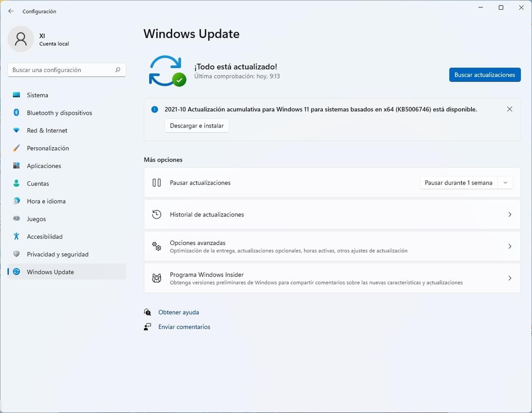532x413 pixels.
Task: Click the Windows Insider cat icon
Action: [x=156, y=278]
